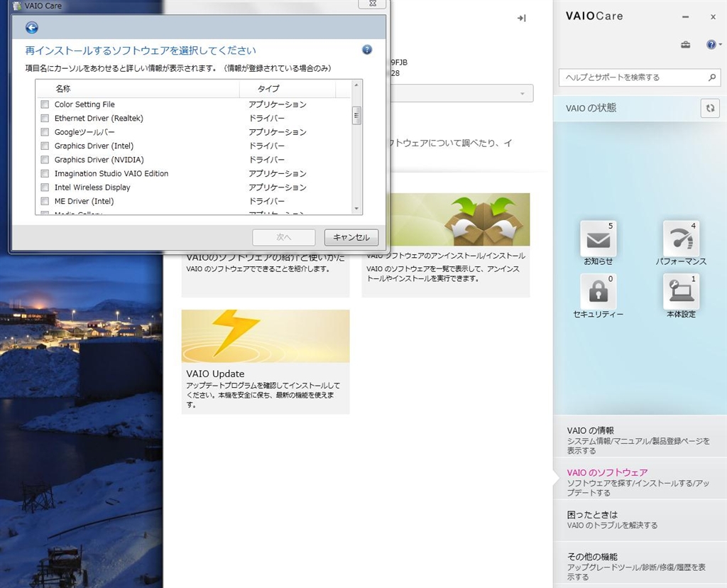Open VAIO Update lightning thumbnail

tap(266, 336)
